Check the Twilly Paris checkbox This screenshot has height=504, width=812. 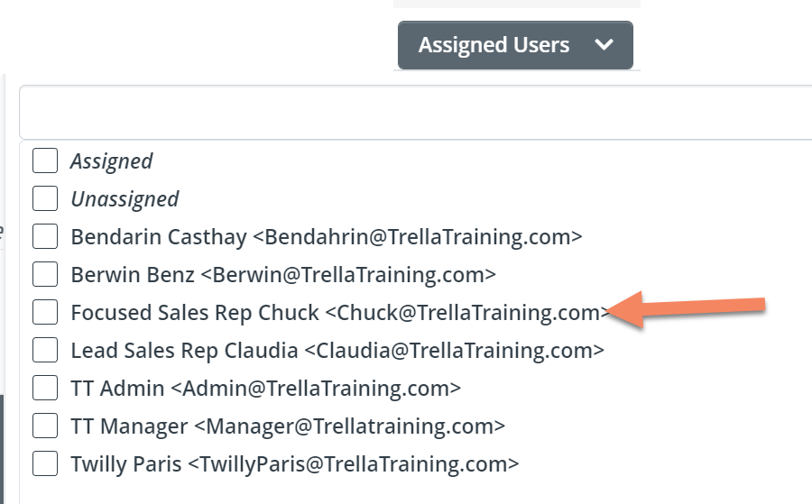click(45, 463)
